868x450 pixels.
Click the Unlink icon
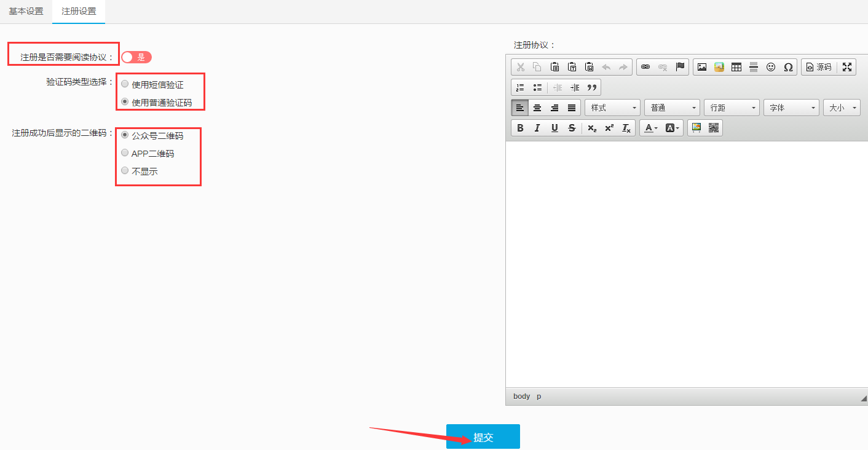pos(663,67)
